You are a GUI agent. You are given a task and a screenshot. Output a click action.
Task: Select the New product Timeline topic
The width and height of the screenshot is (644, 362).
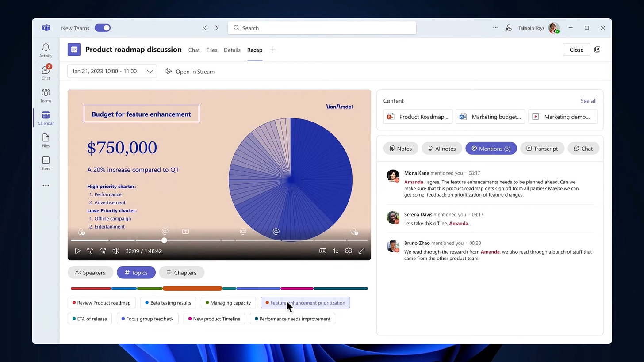(214, 319)
